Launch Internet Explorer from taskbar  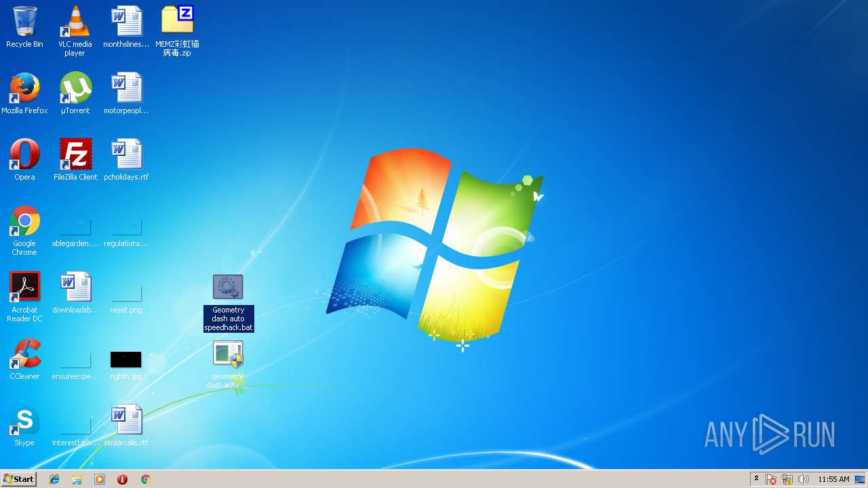[x=54, y=479]
